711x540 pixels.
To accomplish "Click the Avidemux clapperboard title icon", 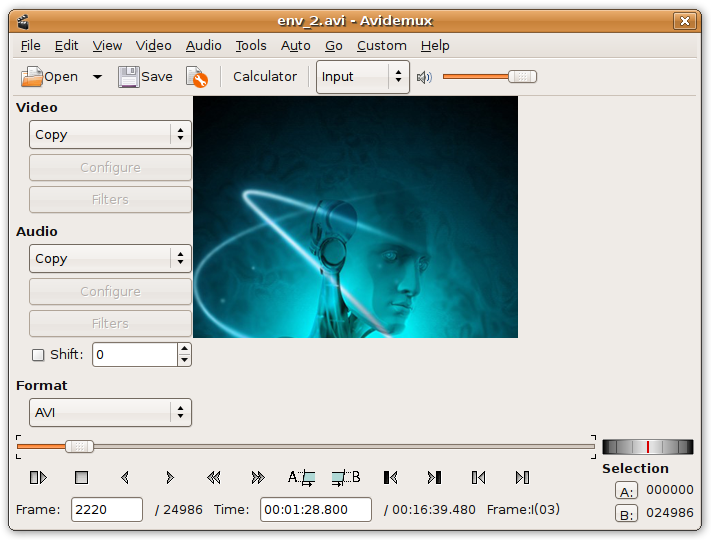I will coord(23,21).
